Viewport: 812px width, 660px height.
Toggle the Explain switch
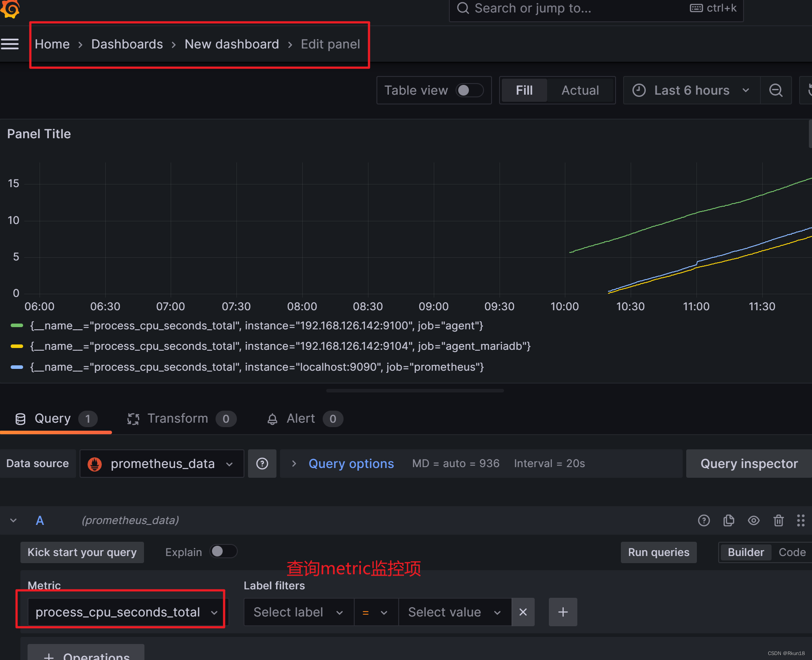coord(224,552)
